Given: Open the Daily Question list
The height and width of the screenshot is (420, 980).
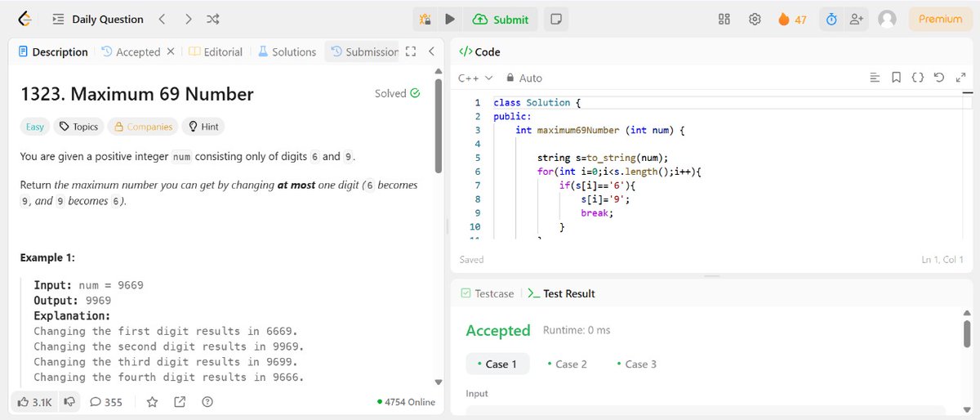Looking at the screenshot, I should click(x=97, y=19).
